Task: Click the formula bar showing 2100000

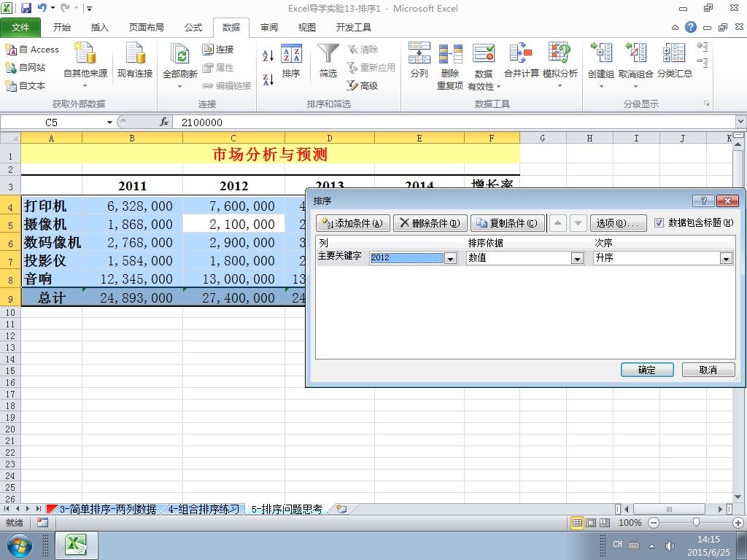Action: (x=452, y=122)
